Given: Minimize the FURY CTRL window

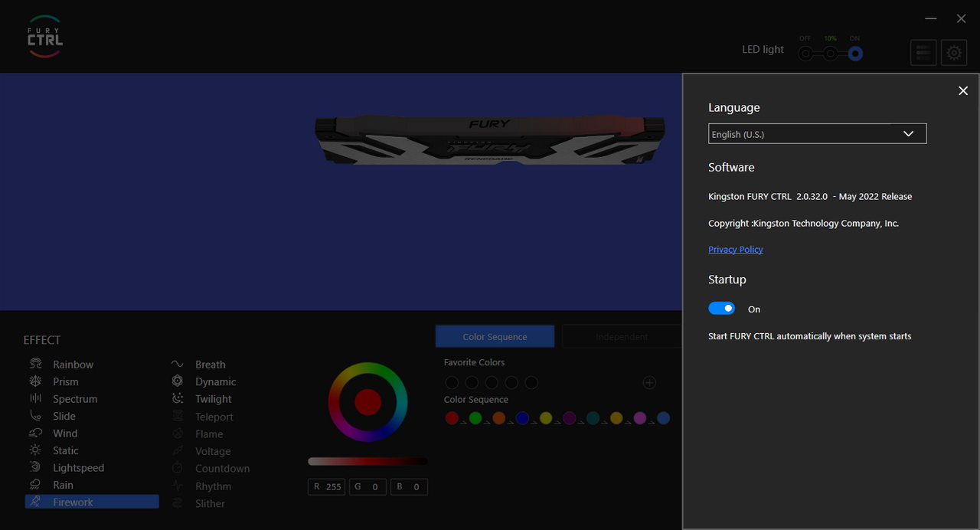Looking at the screenshot, I should click(931, 18).
